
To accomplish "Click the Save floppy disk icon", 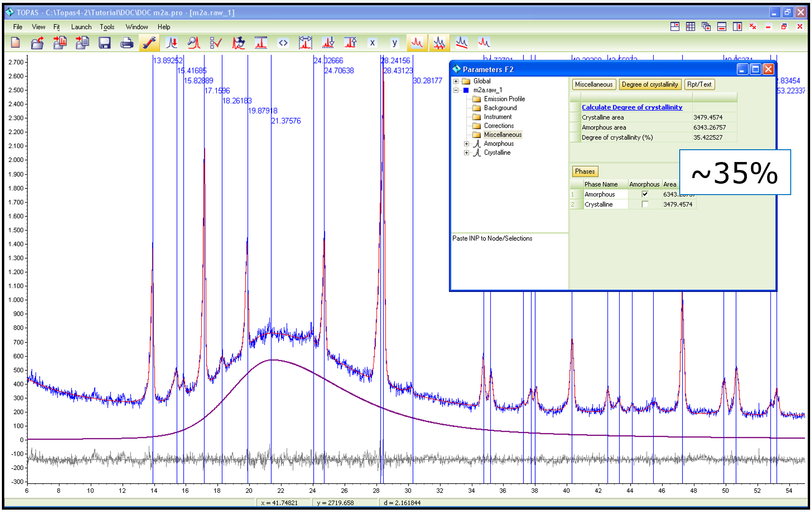I will click(x=104, y=43).
